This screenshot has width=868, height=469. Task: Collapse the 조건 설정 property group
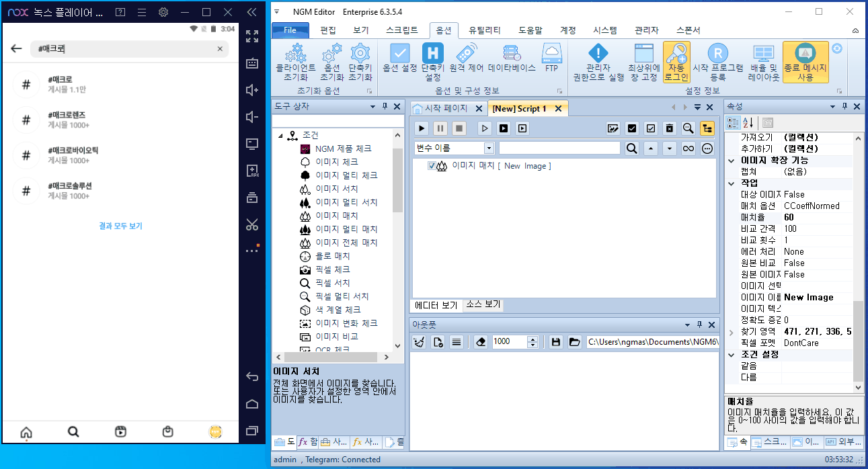point(732,355)
